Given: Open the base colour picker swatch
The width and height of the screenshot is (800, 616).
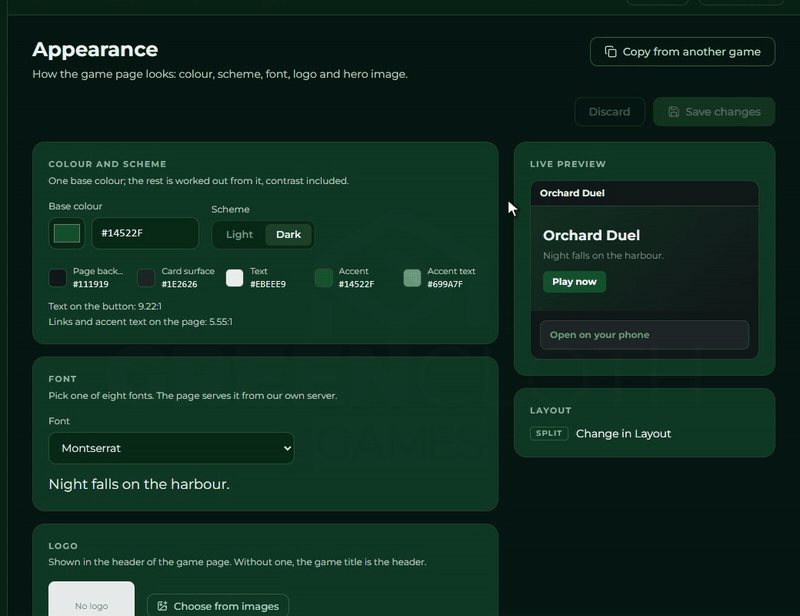Looking at the screenshot, I should coord(67,233).
